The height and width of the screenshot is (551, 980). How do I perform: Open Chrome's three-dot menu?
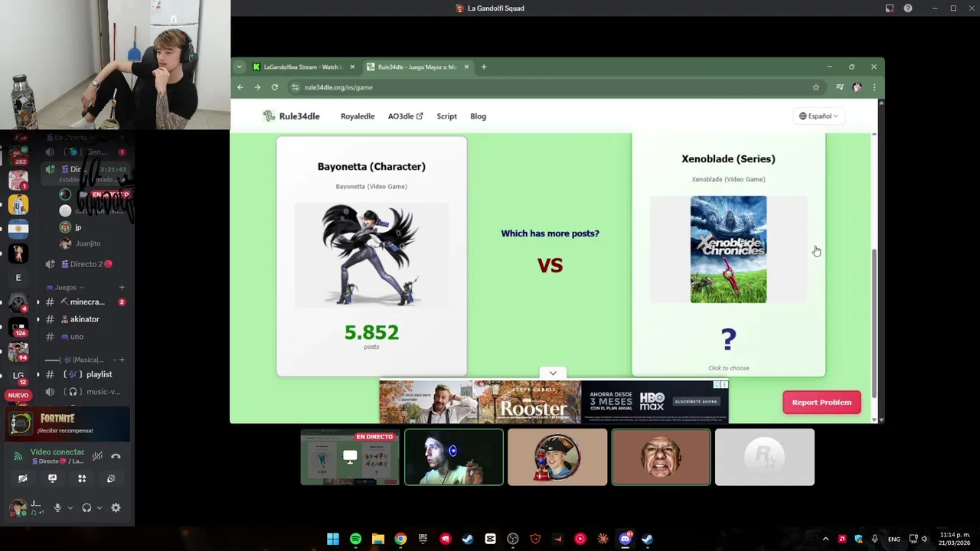point(874,87)
